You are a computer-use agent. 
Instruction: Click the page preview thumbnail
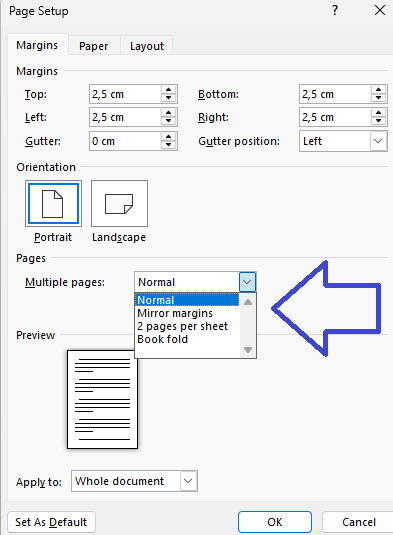(x=103, y=399)
